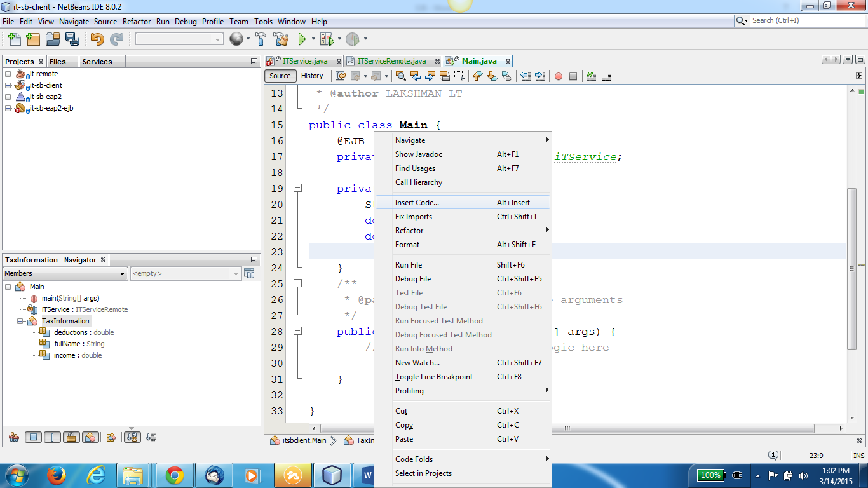Click the Previous Bookmark icon
This screenshot has height=488, width=868.
tap(477, 76)
